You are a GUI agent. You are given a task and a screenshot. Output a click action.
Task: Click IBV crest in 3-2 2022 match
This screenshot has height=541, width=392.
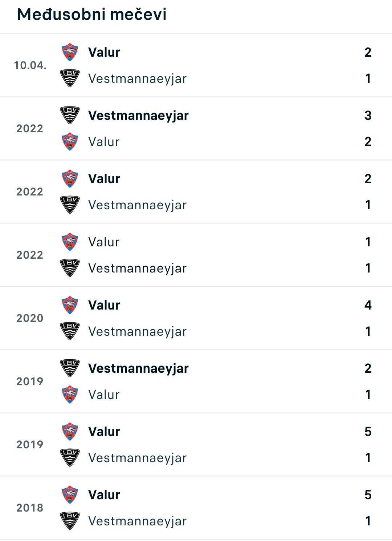pyautogui.click(x=70, y=116)
